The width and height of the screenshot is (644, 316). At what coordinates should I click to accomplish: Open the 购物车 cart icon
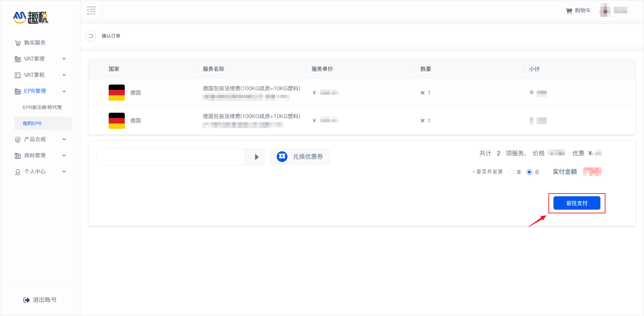[569, 10]
